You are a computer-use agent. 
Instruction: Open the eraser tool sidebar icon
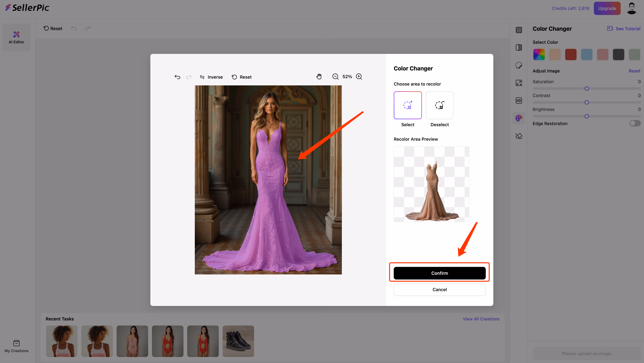(x=519, y=136)
